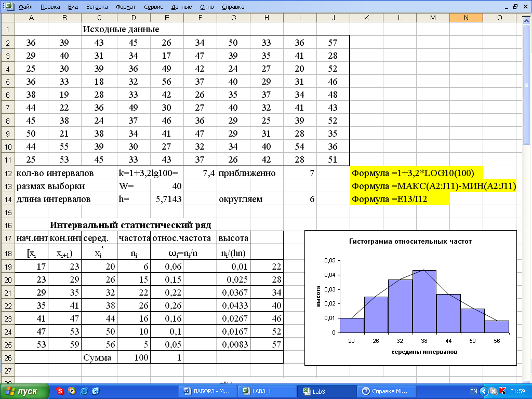Image resolution: width=532 pixels, height=399 pixels.
Task: Select the частота header cell
Action: [x=134, y=238]
